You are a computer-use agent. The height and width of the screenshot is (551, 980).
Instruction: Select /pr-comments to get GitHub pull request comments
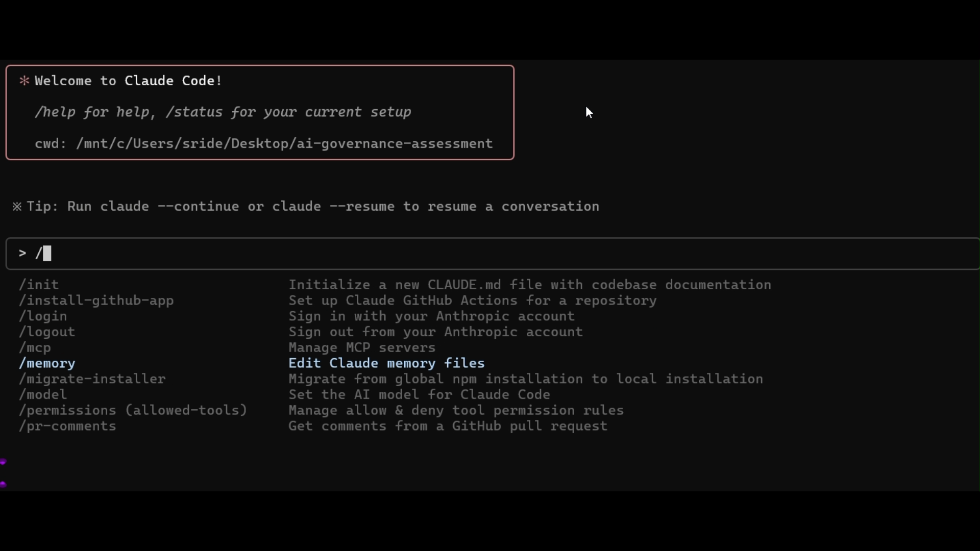67,426
